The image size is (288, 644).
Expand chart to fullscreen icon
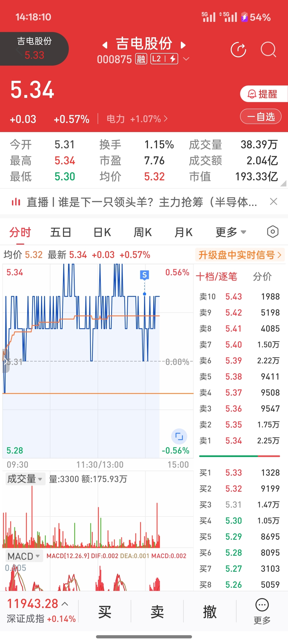coord(179,436)
